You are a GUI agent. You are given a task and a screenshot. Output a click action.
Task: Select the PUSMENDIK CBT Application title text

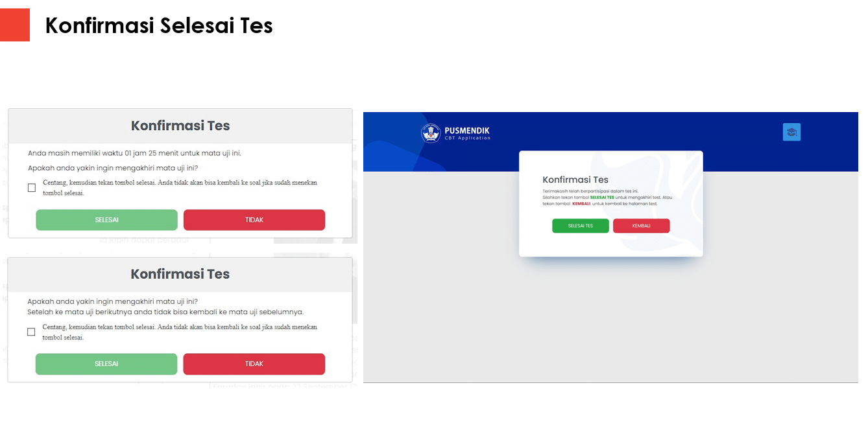click(x=467, y=133)
